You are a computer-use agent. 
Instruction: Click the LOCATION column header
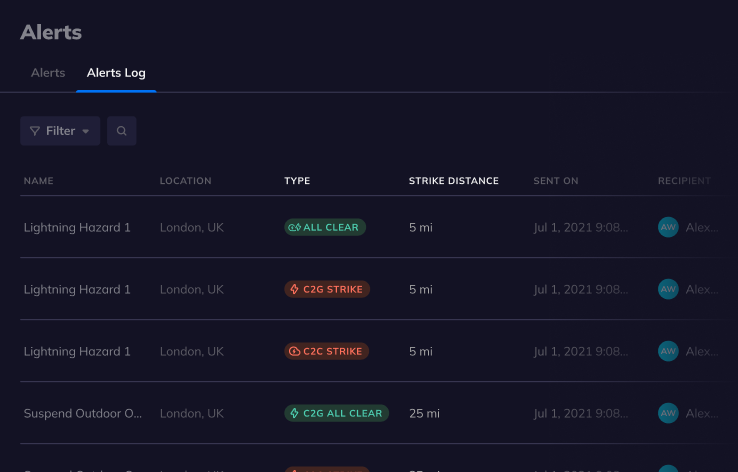(186, 181)
